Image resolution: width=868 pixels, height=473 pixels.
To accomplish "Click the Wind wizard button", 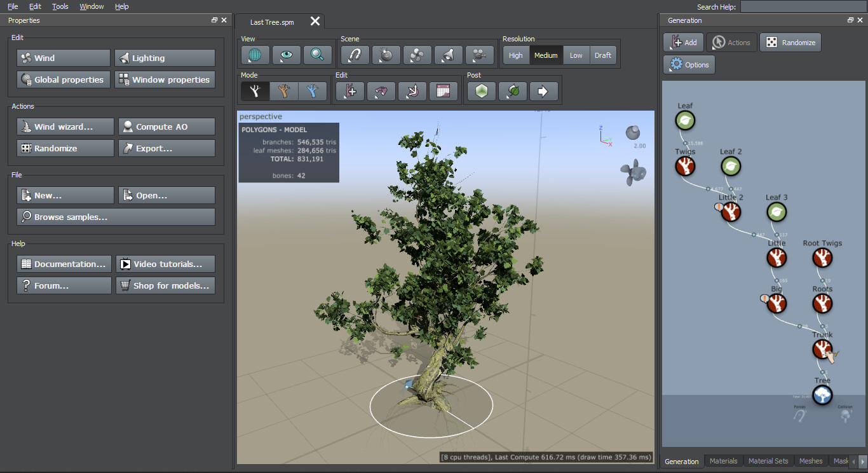I will click(x=65, y=127).
